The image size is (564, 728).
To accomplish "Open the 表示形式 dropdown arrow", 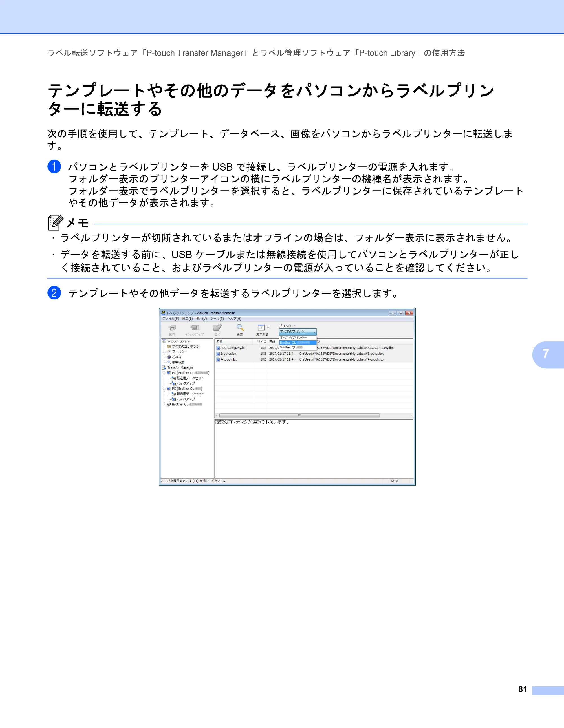I will [268, 327].
